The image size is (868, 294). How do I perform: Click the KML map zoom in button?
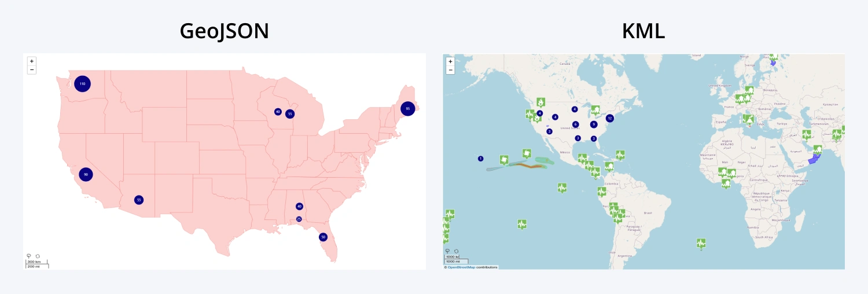(x=450, y=61)
